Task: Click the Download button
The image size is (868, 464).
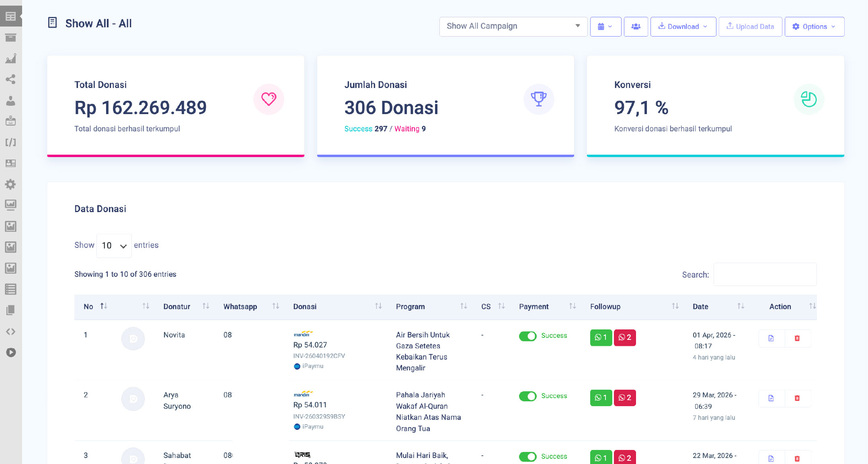Action: 683,27
